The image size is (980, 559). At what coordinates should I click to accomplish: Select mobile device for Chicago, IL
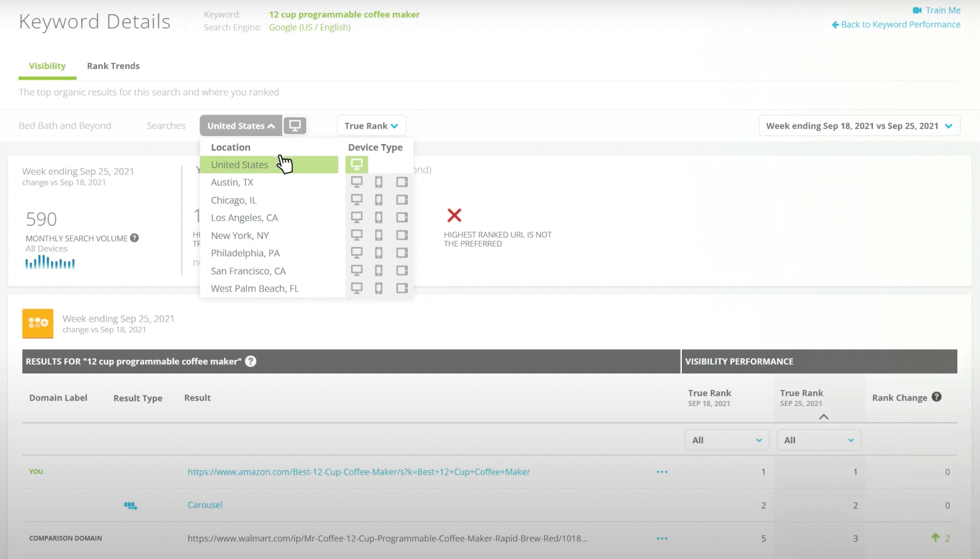pyautogui.click(x=379, y=200)
